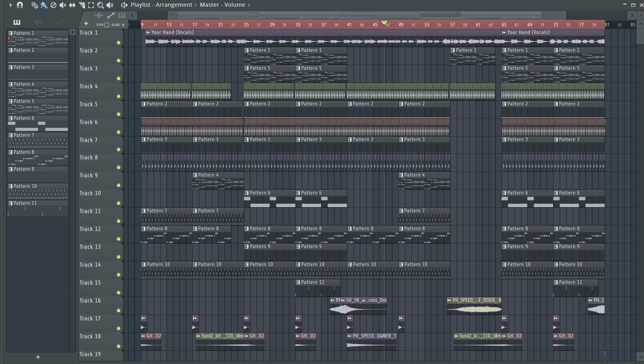Mute Track 9 with its green LED
Screen dimensions: 644x364
[x=119, y=185]
